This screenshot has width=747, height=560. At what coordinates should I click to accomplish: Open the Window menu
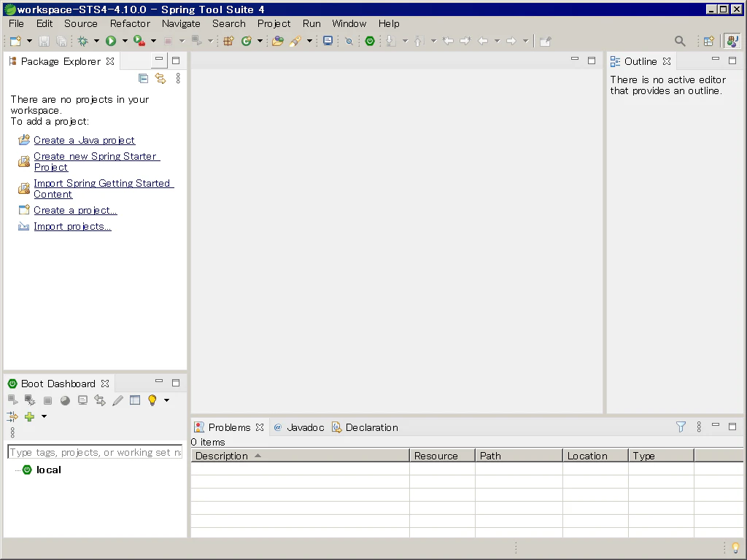(349, 23)
